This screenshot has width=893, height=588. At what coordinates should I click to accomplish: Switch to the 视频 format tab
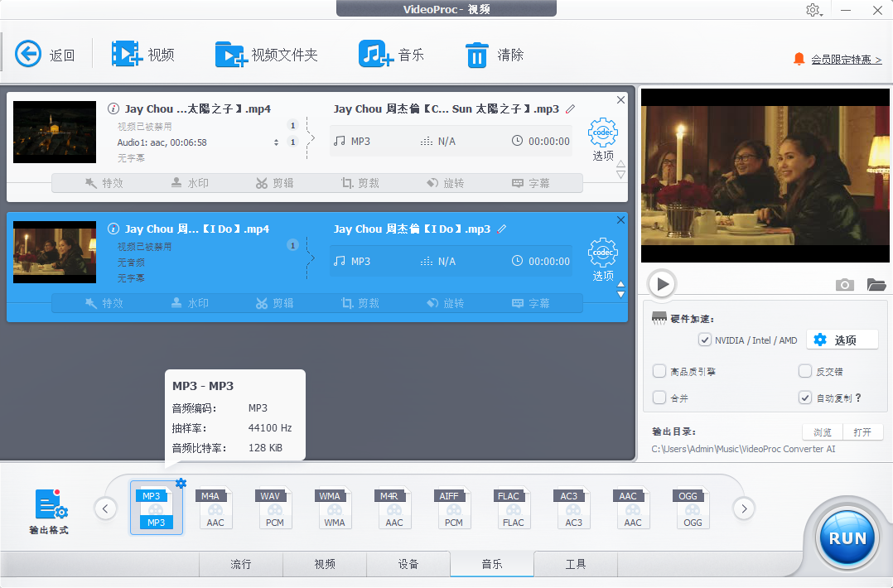pos(325,564)
